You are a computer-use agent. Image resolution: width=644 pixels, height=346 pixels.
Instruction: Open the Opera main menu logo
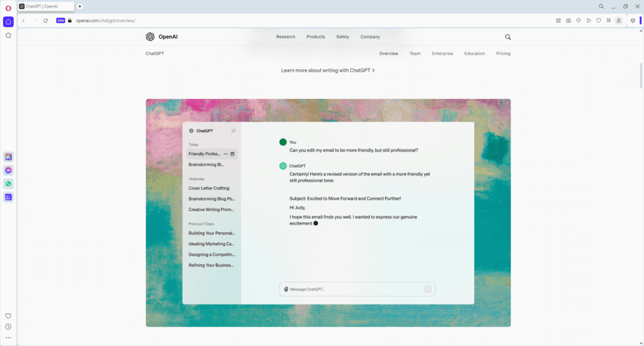(x=8, y=8)
